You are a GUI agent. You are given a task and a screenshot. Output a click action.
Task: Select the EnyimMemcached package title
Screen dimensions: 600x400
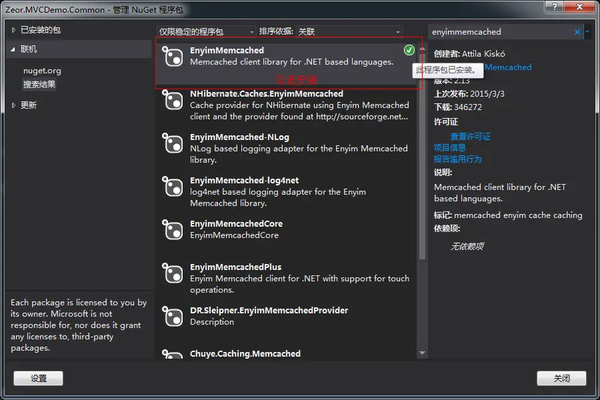pos(227,50)
